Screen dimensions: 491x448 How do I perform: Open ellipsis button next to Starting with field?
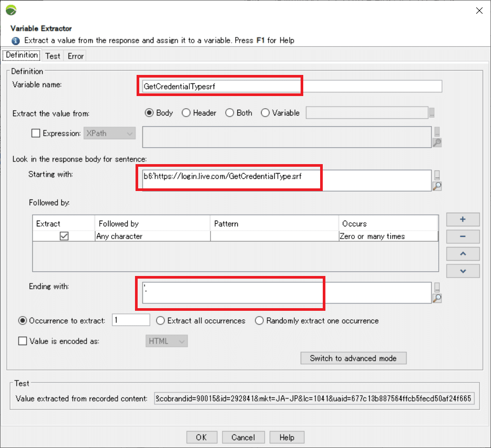pos(437,175)
